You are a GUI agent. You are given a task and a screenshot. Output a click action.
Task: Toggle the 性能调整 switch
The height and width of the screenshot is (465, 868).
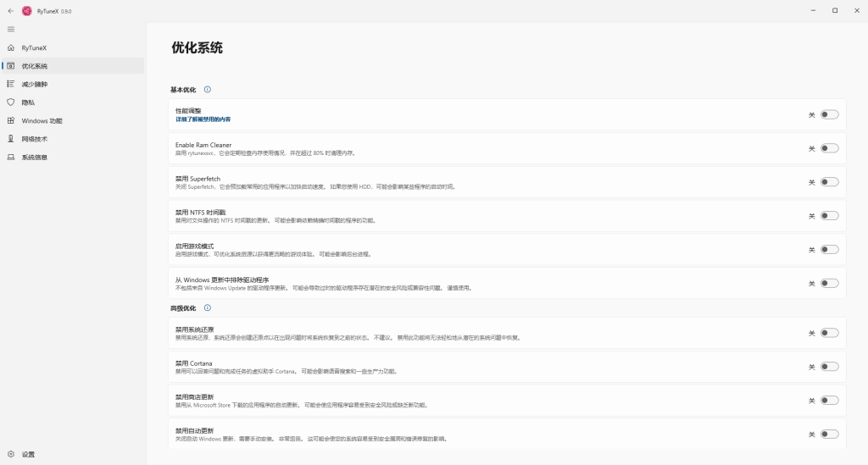(x=829, y=114)
